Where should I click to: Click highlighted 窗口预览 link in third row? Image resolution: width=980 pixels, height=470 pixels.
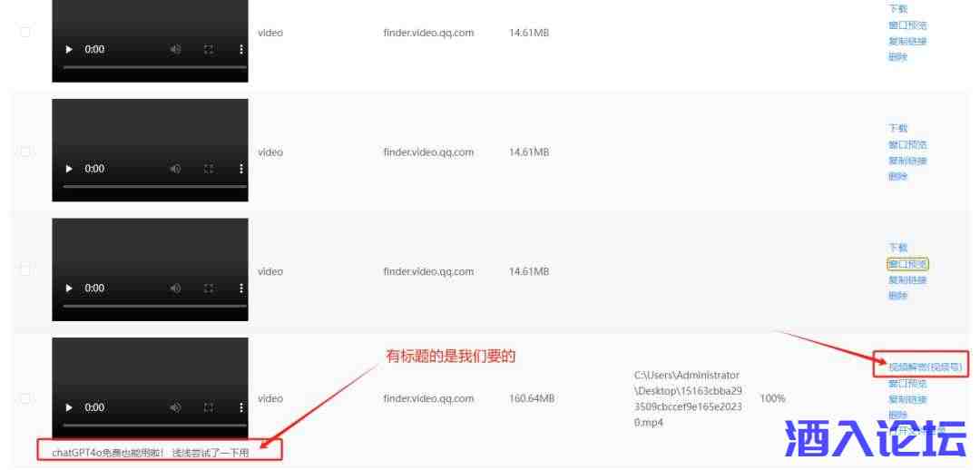pyautogui.click(x=907, y=264)
